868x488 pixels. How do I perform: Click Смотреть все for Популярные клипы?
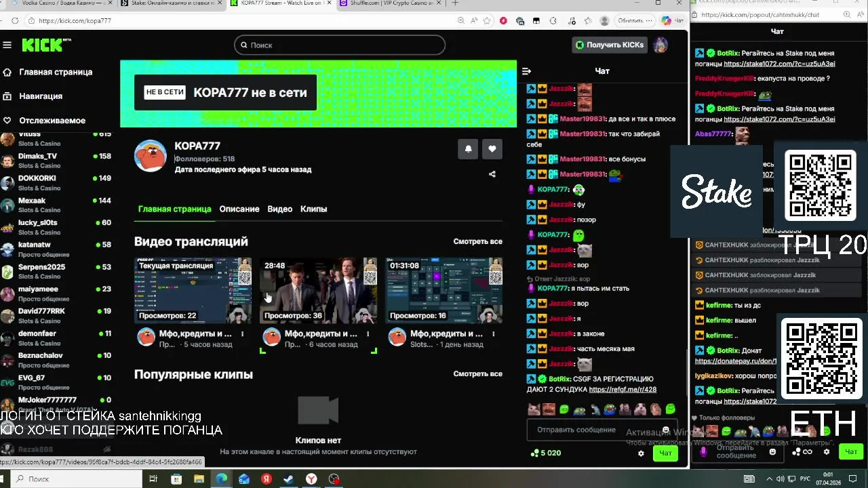pos(477,373)
